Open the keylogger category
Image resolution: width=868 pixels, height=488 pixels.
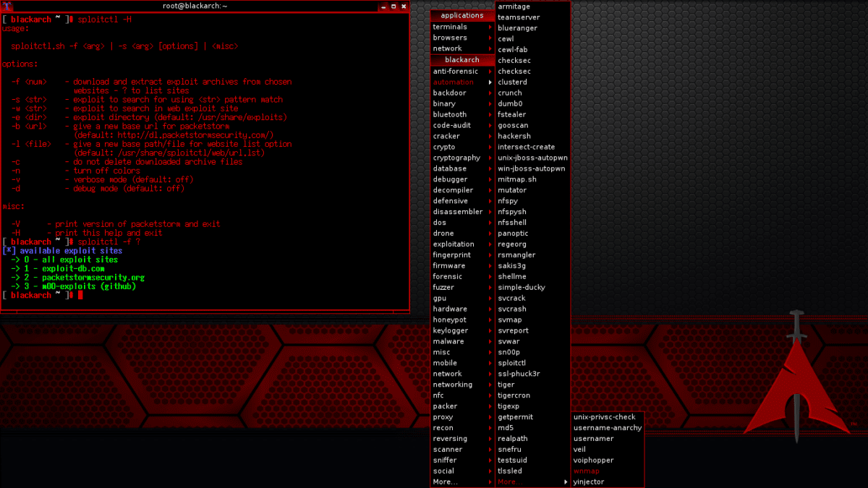tap(450, 330)
